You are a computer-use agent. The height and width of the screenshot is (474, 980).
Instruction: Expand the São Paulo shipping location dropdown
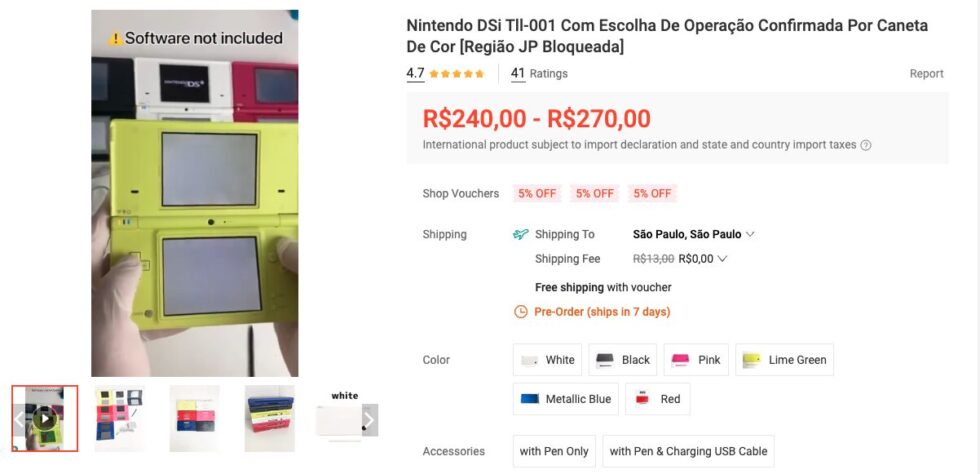coord(750,234)
